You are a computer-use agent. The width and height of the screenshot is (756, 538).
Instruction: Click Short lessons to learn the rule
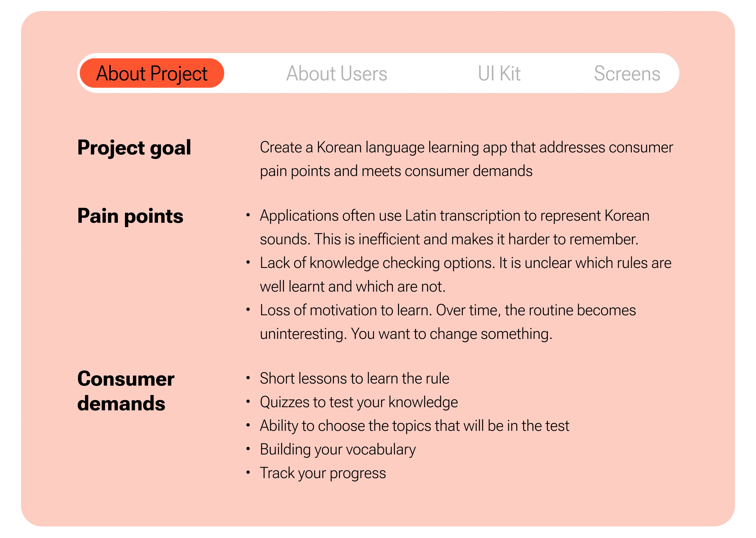pos(354,378)
